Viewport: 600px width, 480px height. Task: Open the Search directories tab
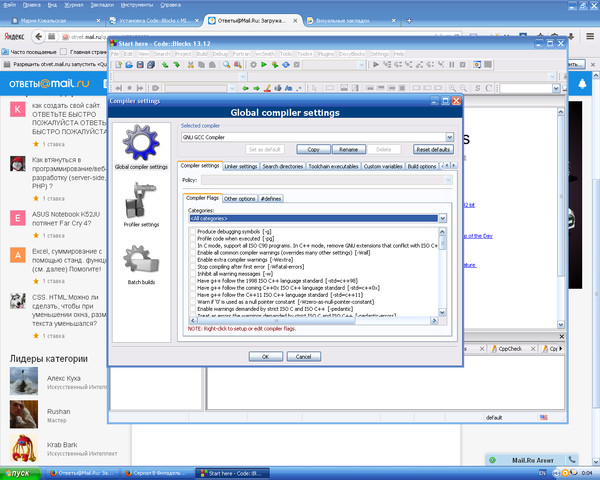point(283,166)
